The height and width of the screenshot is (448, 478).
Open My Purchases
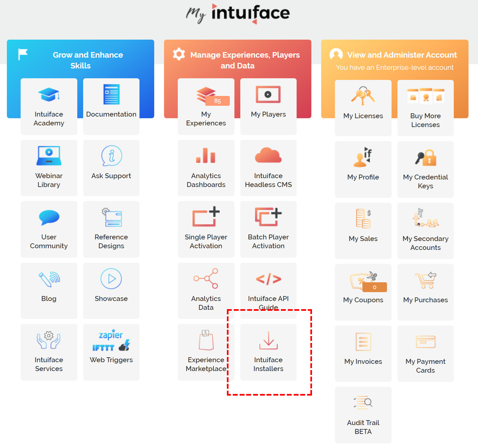426,292
